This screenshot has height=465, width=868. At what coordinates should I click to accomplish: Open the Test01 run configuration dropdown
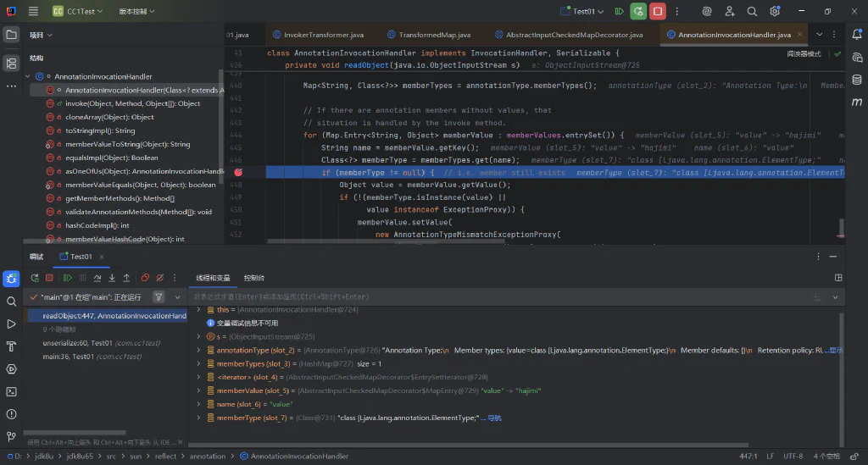[581, 11]
